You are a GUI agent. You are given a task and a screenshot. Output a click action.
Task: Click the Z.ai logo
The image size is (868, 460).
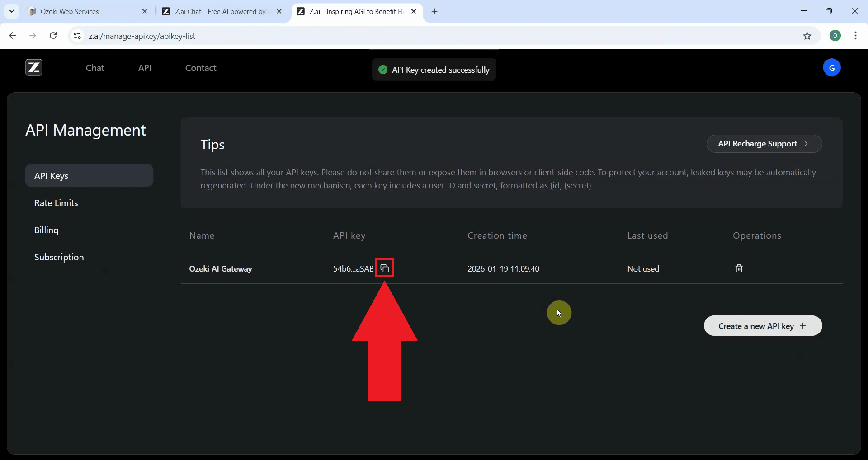[33, 67]
